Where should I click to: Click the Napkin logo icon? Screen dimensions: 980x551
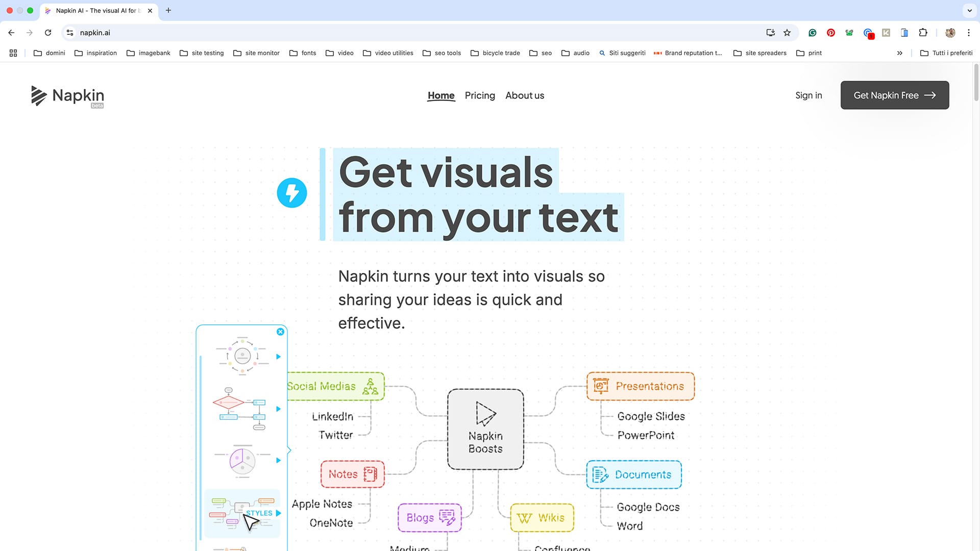(x=38, y=96)
